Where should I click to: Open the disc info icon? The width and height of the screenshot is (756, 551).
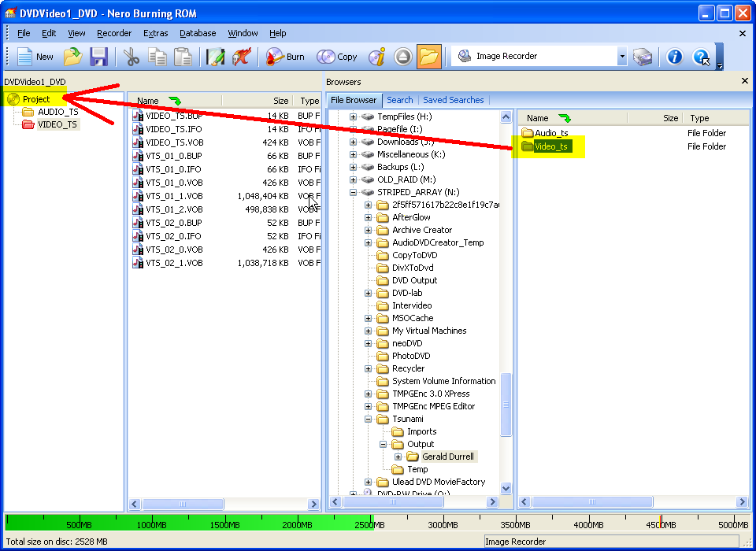377,57
